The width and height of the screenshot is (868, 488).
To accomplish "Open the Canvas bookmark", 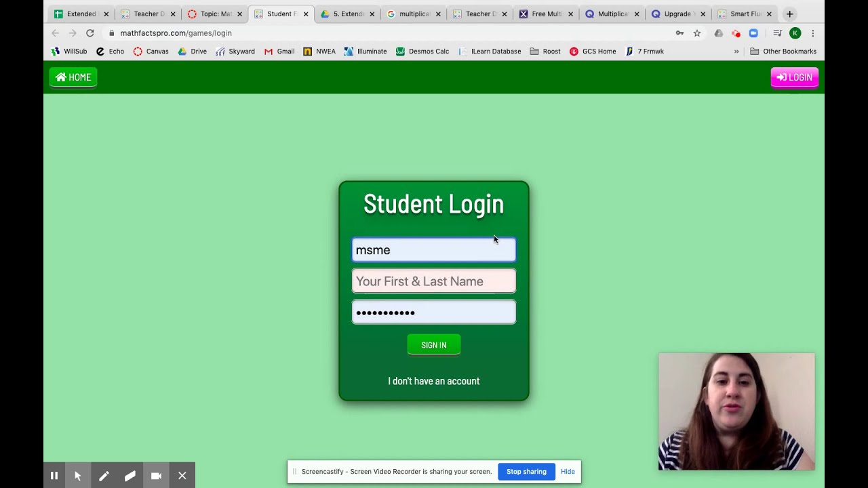I will (x=151, y=52).
